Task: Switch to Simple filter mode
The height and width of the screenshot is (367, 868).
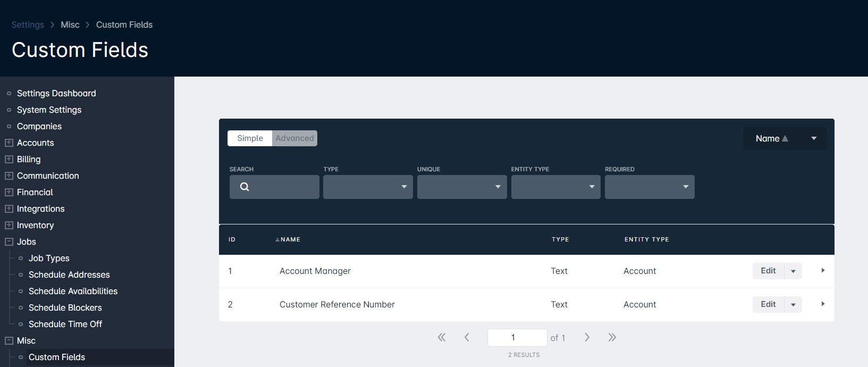Action: (250, 138)
